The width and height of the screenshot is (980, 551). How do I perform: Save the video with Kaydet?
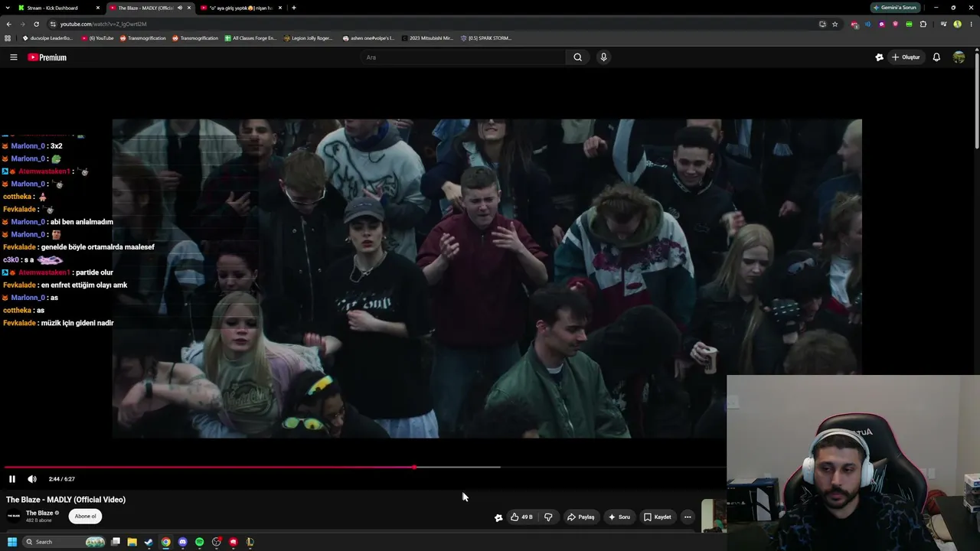coord(657,517)
